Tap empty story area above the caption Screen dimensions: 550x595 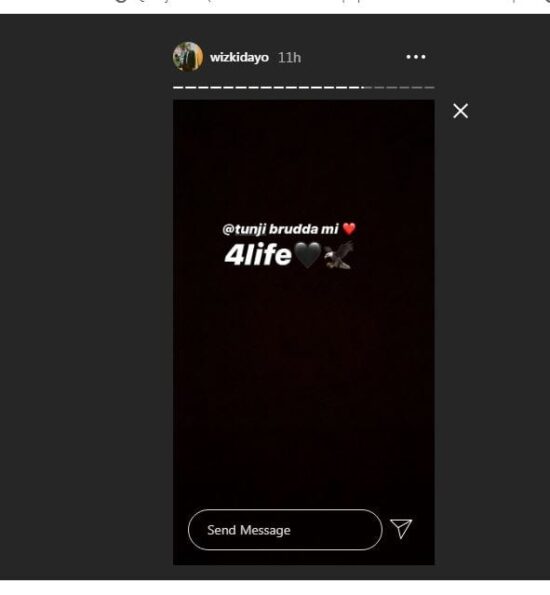[x=304, y=159]
